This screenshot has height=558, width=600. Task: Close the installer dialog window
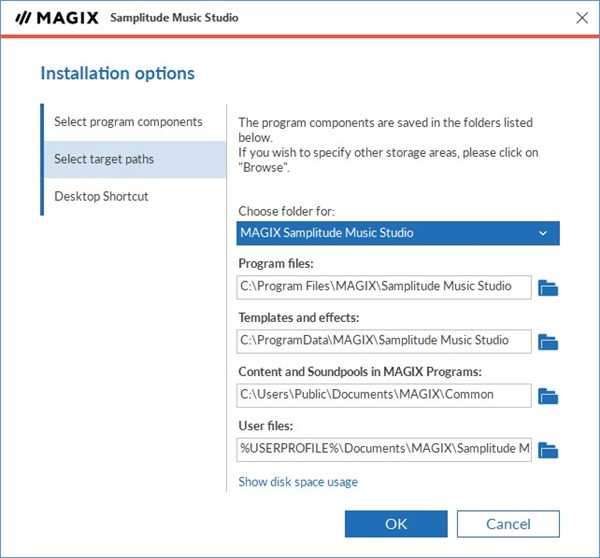pyautogui.click(x=581, y=18)
